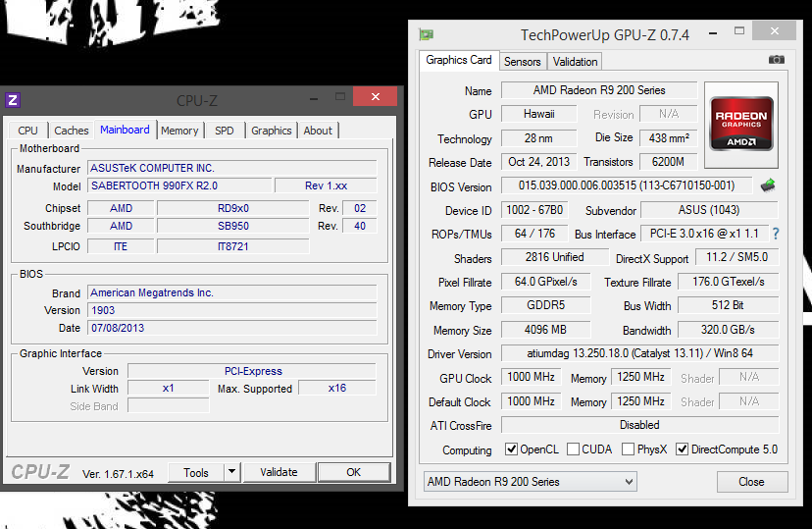This screenshot has height=529, width=812.
Task: Click the Device ID value 1002 - 67B0
Action: pyautogui.click(x=534, y=210)
